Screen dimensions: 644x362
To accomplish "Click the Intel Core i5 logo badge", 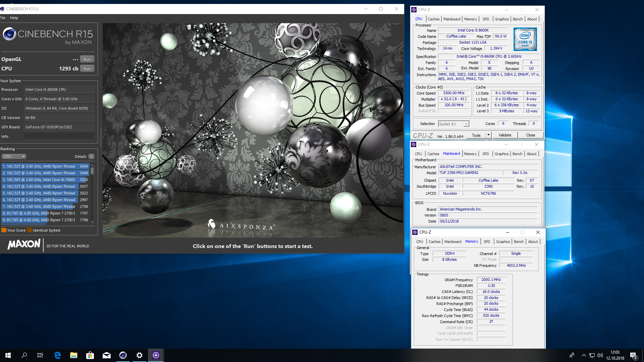I will [525, 39].
